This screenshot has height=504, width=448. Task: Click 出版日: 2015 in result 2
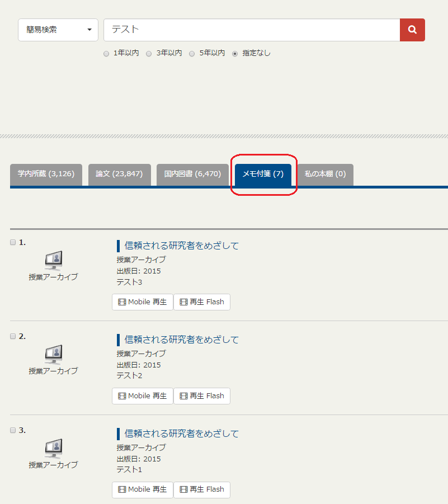click(x=139, y=365)
